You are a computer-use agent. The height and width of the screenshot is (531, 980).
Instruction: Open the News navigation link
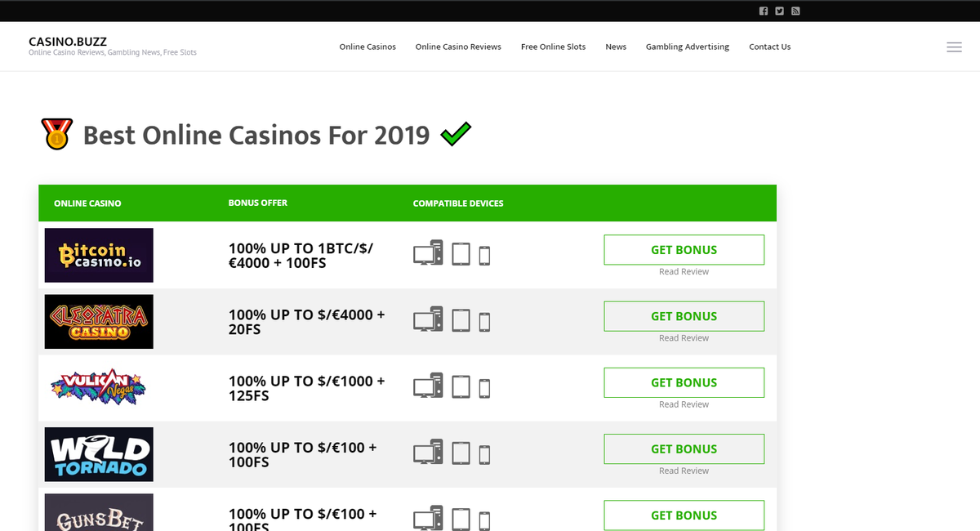pyautogui.click(x=616, y=47)
